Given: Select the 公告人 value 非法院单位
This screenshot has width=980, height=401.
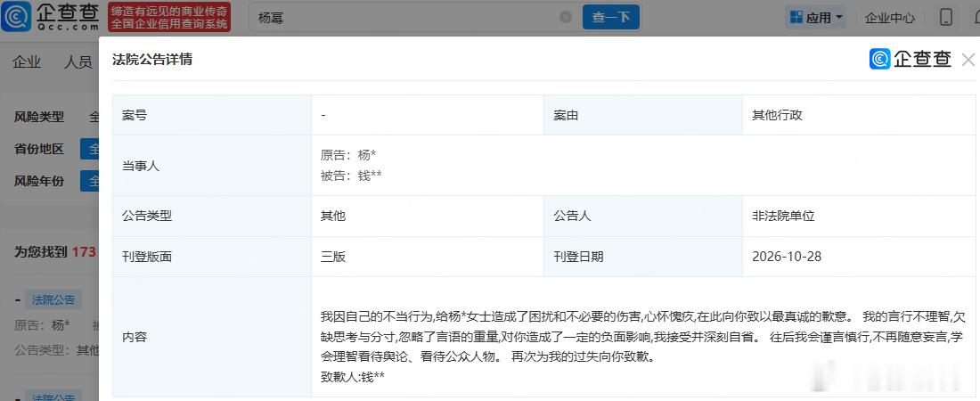Looking at the screenshot, I should 783,217.
